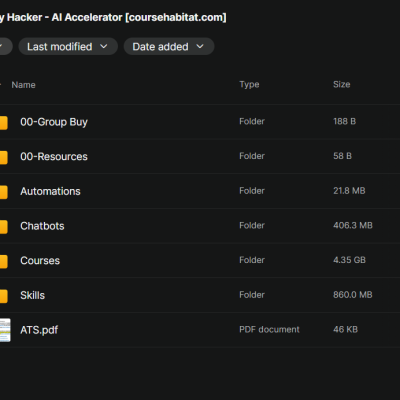The image size is (400, 400).
Task: Select the Folder type cell in Courses row
Action: point(252,260)
